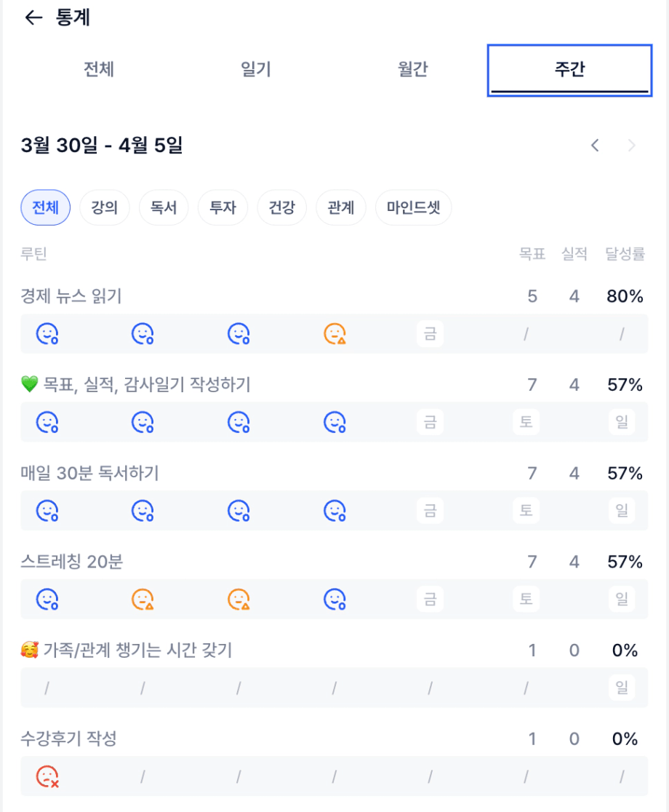Click the first blue smiley in 경제 뉴스 읽기 row
This screenshot has height=812, width=669.
[x=48, y=334]
